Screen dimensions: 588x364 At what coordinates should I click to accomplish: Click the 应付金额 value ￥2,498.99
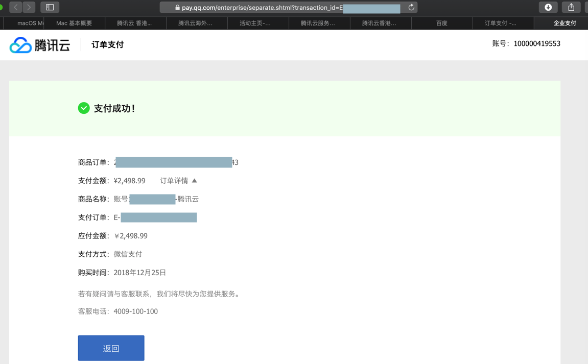click(x=130, y=236)
